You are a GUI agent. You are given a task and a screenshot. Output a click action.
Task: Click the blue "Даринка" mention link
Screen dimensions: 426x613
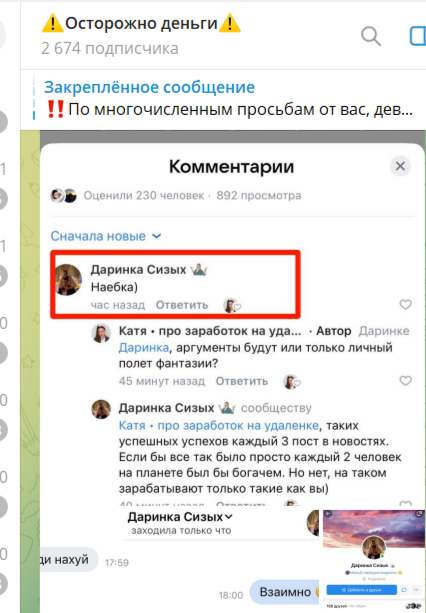[144, 348]
